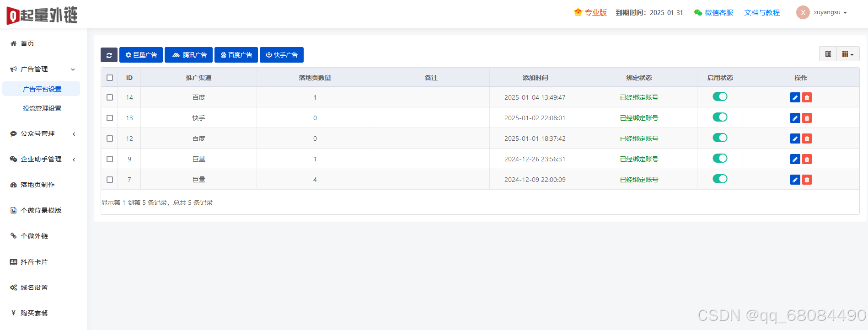Click 已经绑定账号 status for row 7
The image size is (868, 330).
point(639,180)
